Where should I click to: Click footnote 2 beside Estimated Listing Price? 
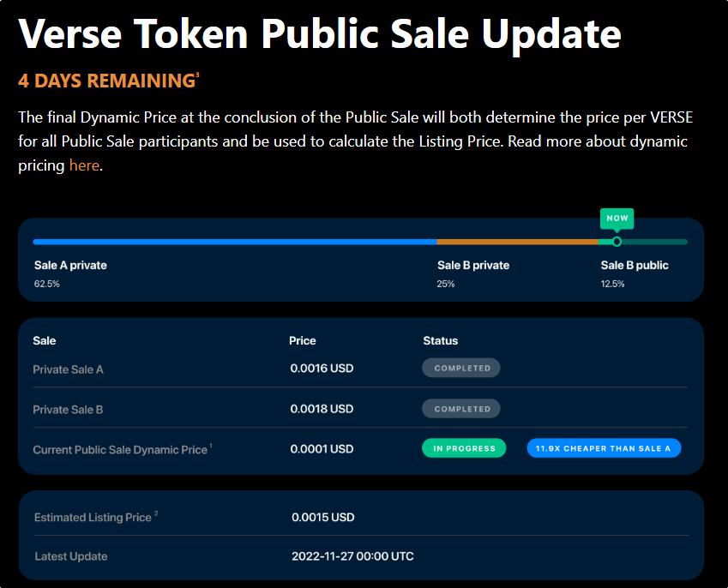coord(156,513)
